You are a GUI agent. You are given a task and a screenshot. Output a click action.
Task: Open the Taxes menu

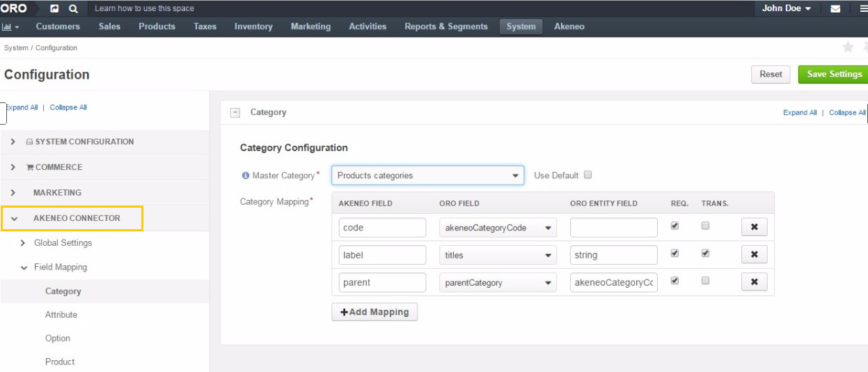click(205, 26)
